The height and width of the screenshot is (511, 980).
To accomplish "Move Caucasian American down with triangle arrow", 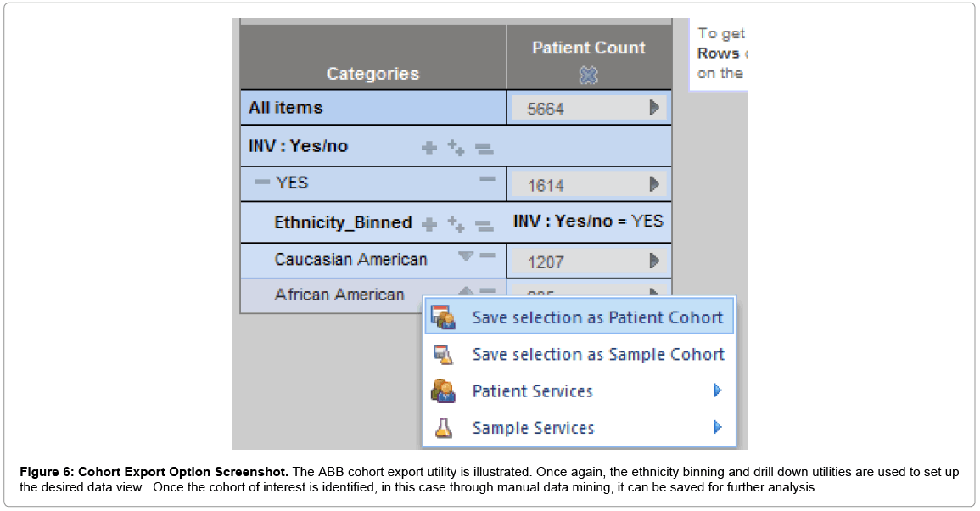I will [x=466, y=255].
